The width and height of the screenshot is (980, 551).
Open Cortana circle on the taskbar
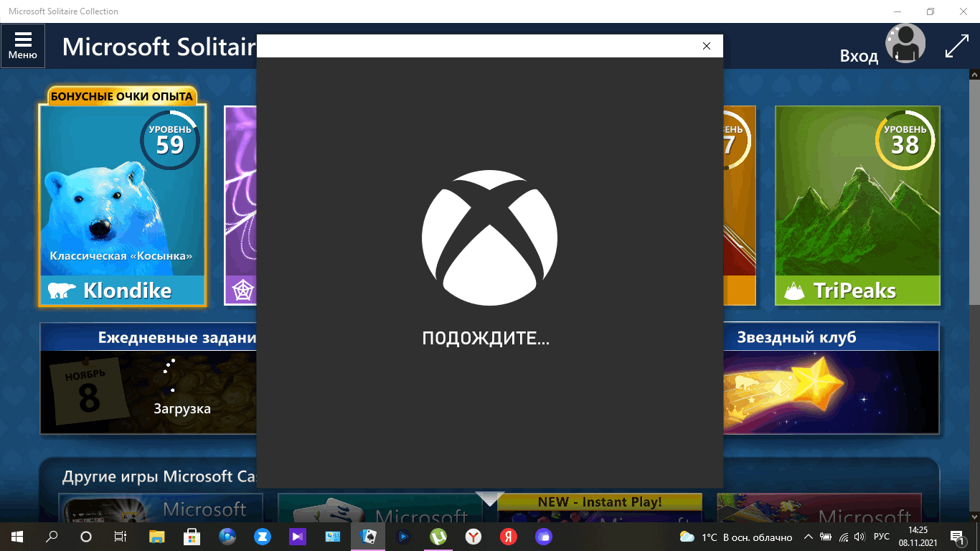point(86,537)
